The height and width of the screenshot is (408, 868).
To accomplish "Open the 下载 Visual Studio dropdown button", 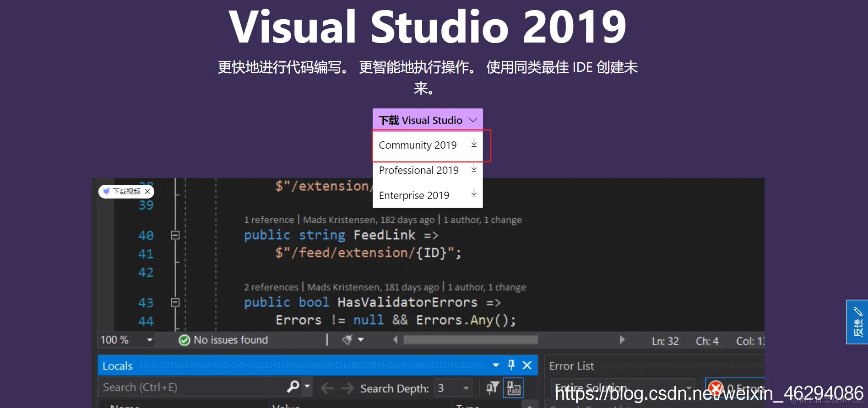I will (428, 120).
